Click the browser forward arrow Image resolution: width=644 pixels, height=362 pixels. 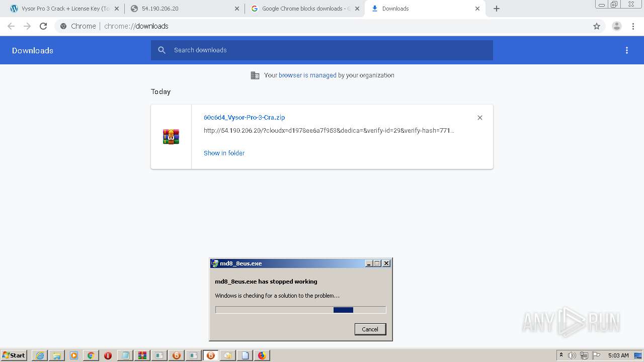coord(27,26)
